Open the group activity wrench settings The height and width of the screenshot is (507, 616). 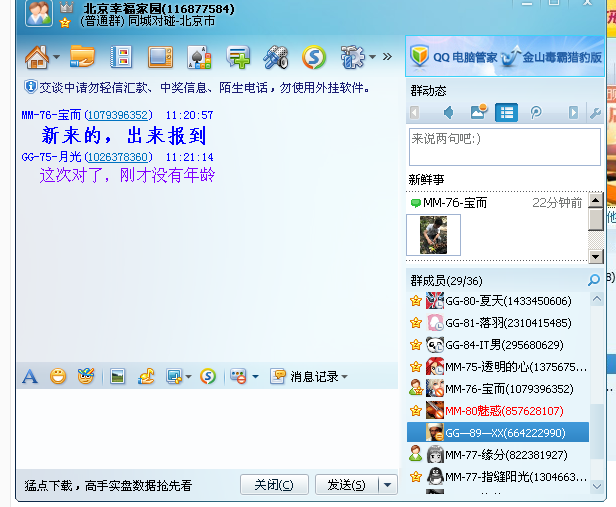pyautogui.click(x=595, y=113)
